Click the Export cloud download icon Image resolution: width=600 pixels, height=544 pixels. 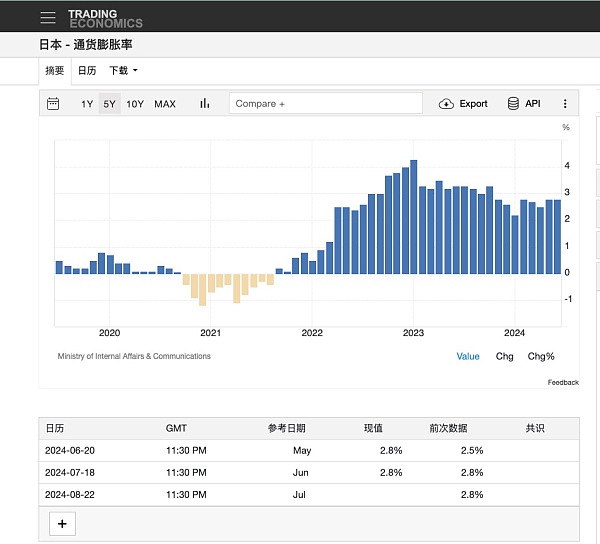pos(447,104)
